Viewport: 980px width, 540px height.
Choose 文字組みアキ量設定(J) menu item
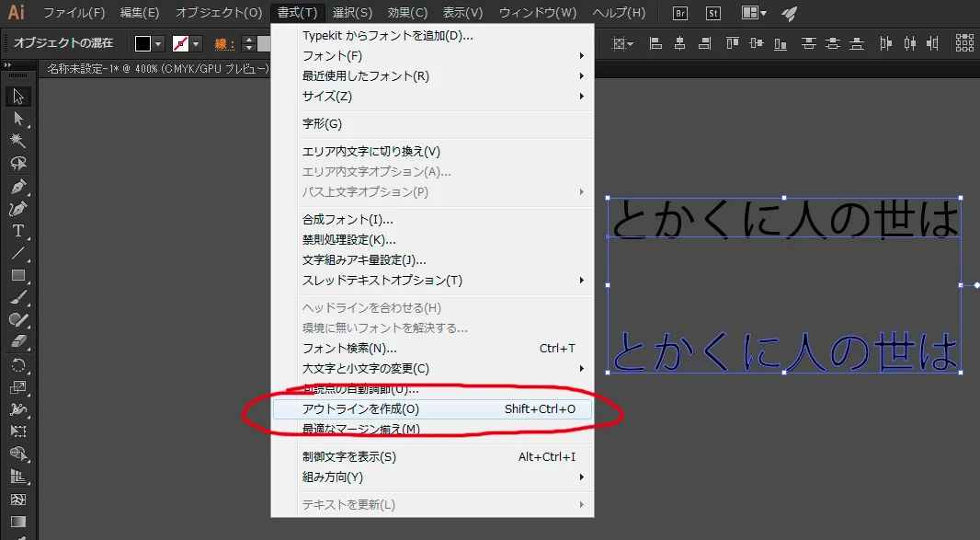pyautogui.click(x=431, y=260)
